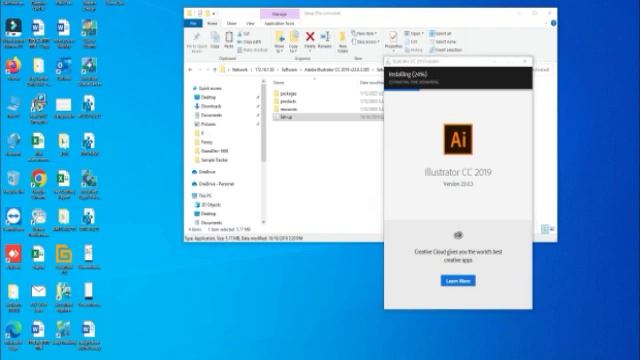This screenshot has width=640, height=360.
Task: Click Select all in the ribbon
Action: click(440, 33)
